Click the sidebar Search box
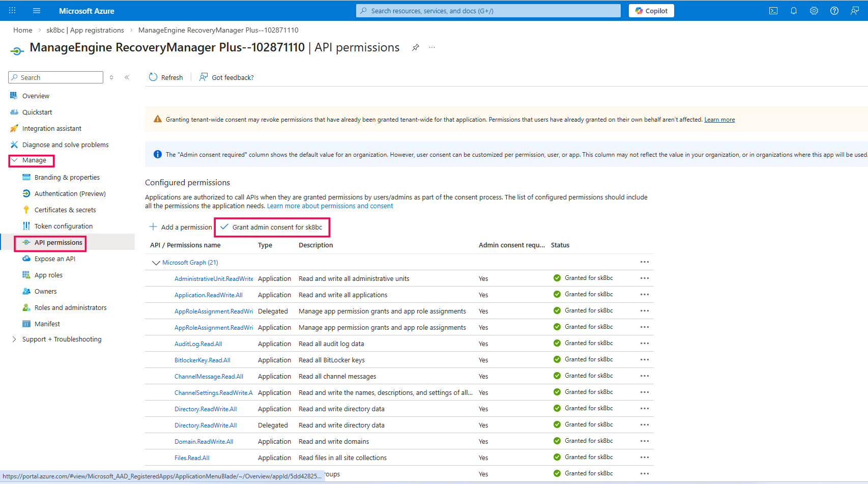Screen dimensions: 868x484 pos(56,77)
